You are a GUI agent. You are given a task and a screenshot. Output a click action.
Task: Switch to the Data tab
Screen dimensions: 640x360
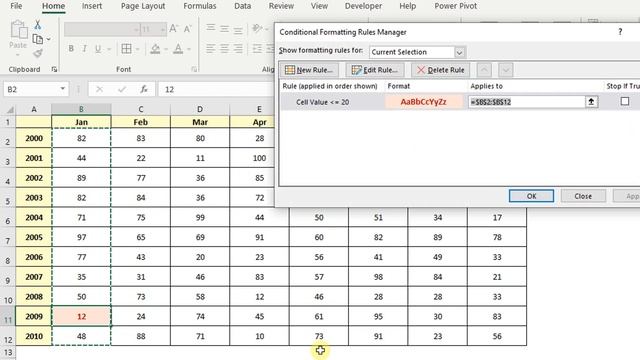coord(242,6)
